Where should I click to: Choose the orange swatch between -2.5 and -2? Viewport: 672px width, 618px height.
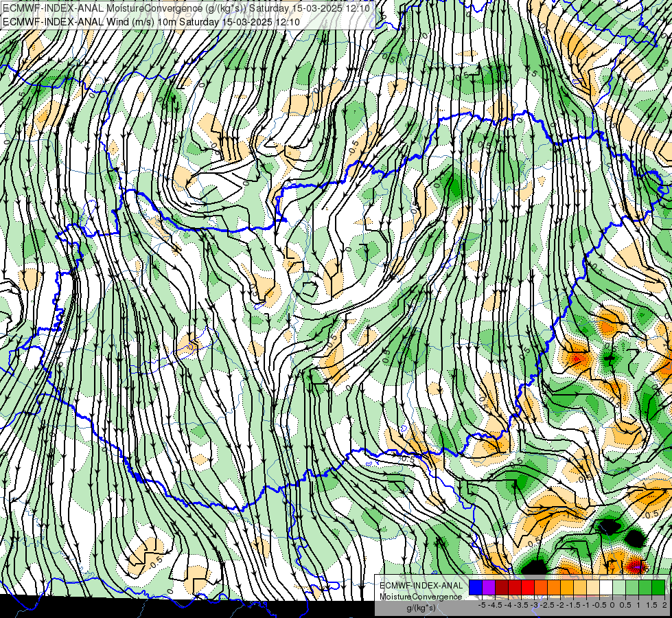click(x=554, y=588)
